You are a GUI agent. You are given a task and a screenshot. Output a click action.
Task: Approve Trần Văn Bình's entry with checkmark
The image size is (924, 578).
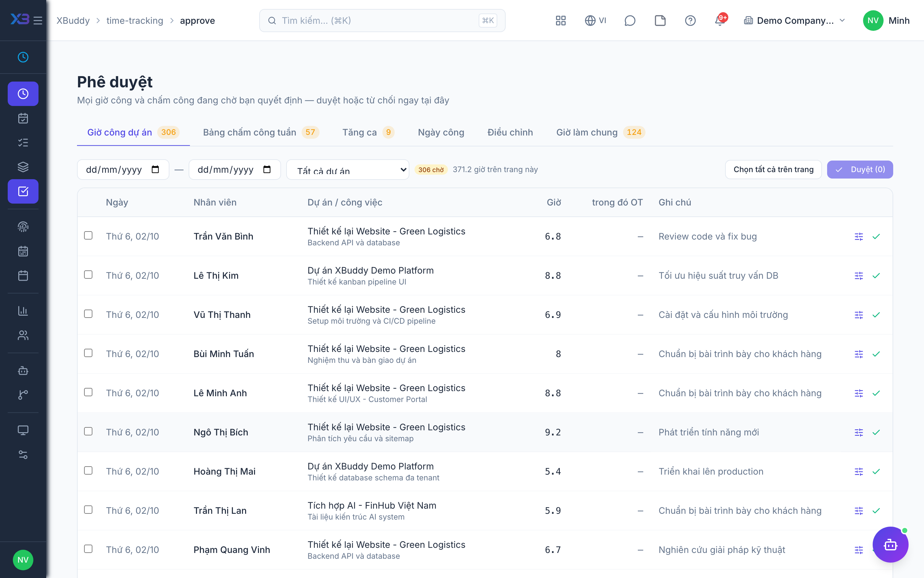876,237
